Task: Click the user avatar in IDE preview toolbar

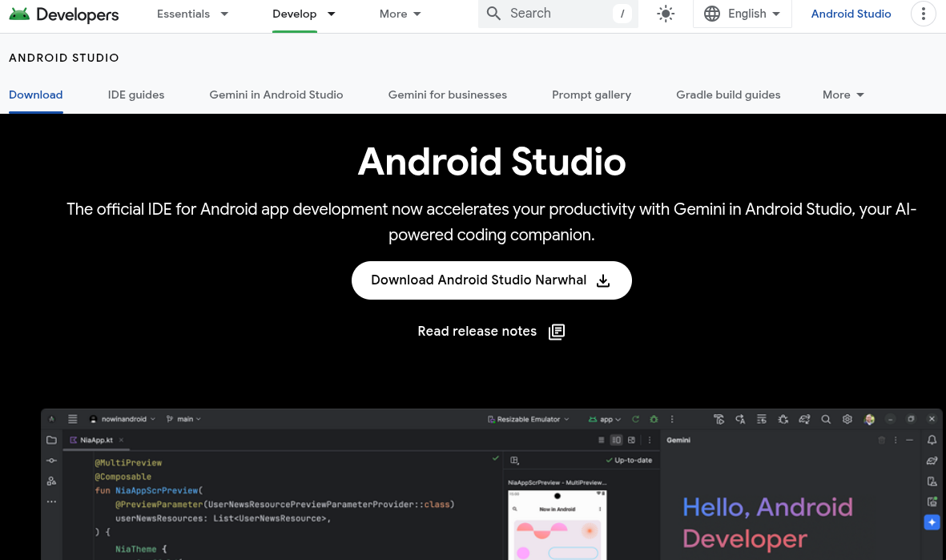Action: point(869,419)
